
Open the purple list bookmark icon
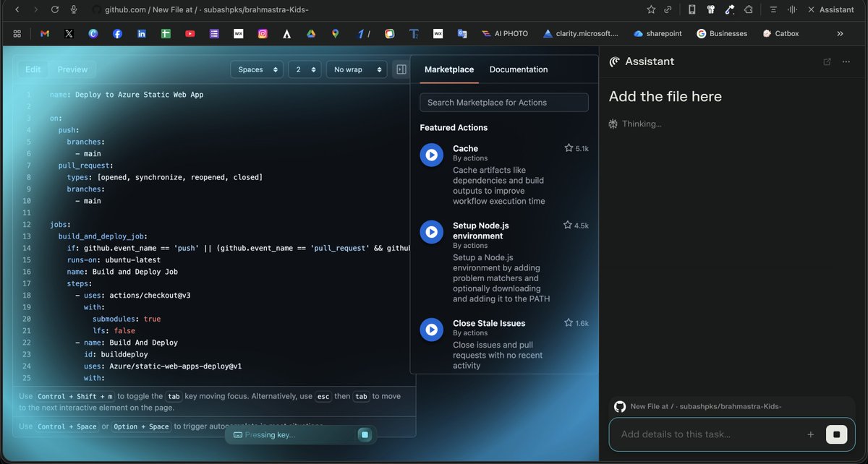(x=214, y=33)
